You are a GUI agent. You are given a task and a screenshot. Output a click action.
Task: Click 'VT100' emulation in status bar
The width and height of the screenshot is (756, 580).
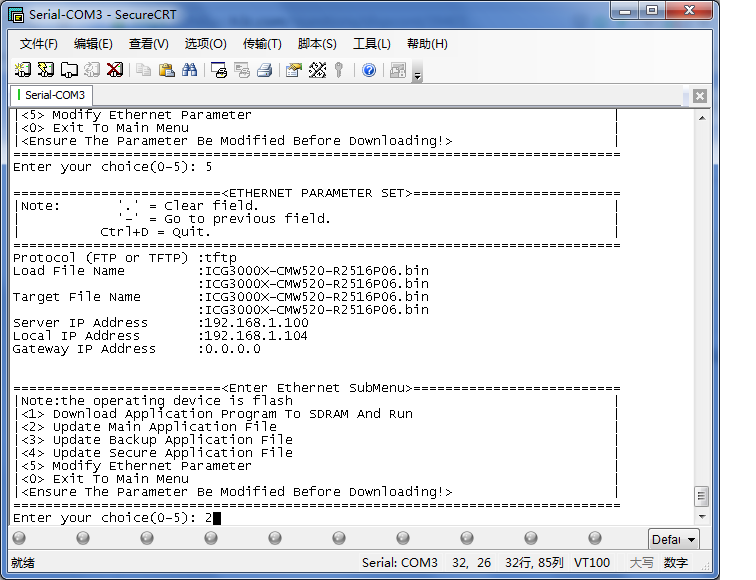(592, 563)
